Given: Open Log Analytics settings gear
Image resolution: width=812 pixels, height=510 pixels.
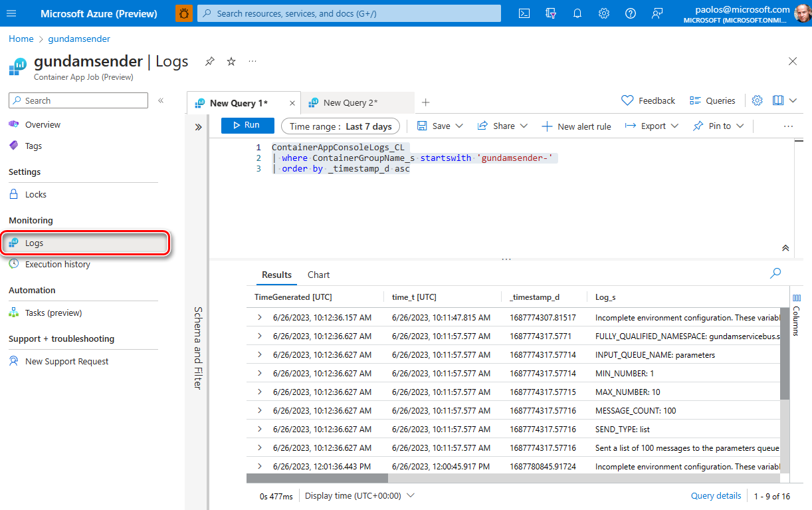Looking at the screenshot, I should [x=758, y=100].
